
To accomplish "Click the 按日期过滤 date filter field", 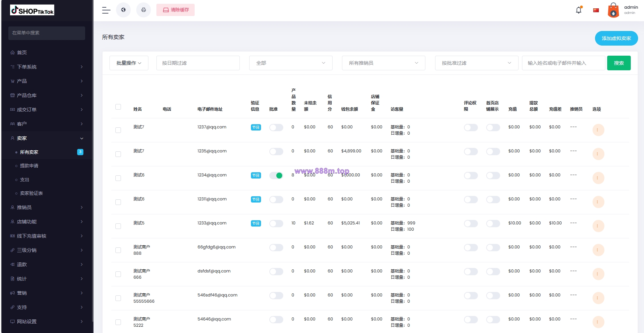I will tap(198, 63).
